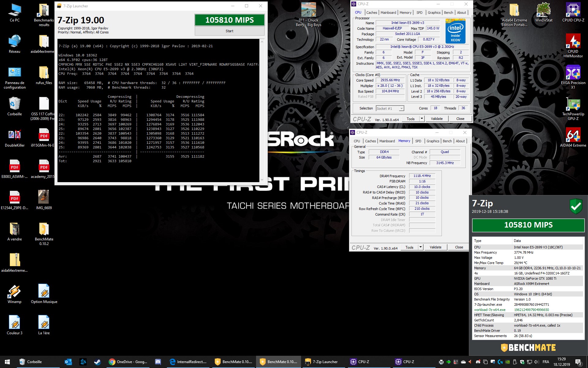The image size is (588, 368).
Task: Open Bench tab in top CPU-Z window
Action: pyautogui.click(x=448, y=13)
